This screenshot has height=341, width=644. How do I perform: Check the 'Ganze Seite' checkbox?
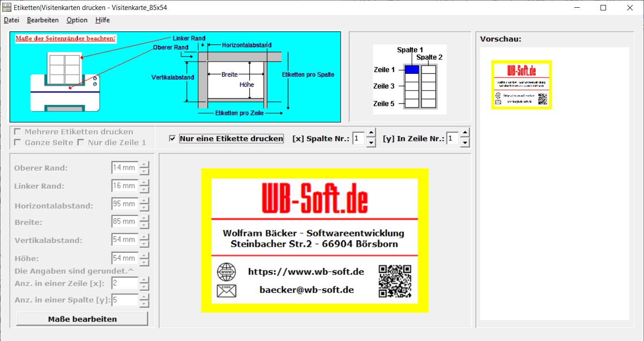click(x=18, y=143)
